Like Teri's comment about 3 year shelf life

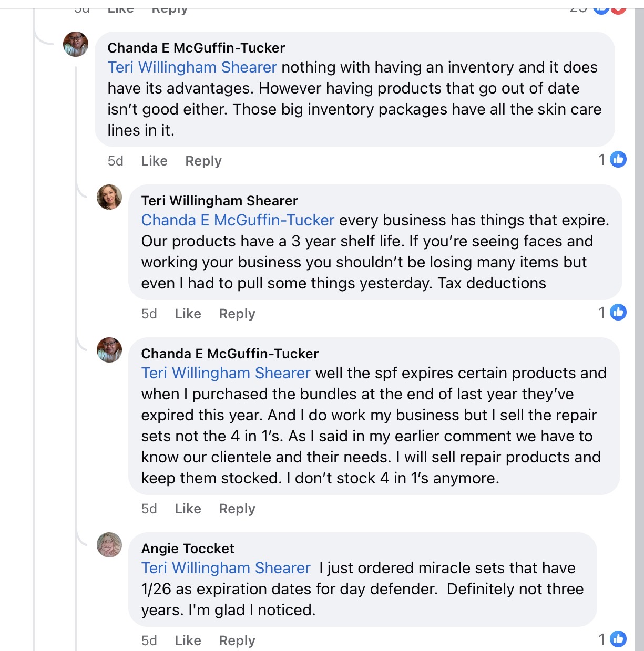(188, 314)
